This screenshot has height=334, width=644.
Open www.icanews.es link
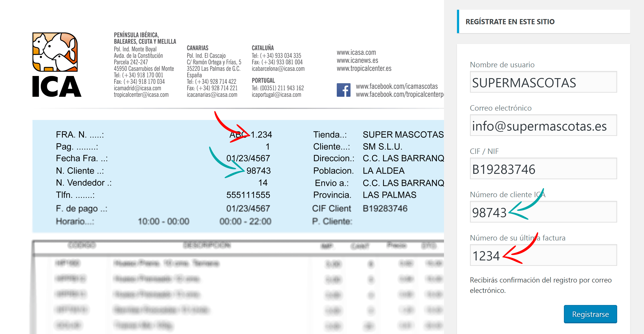pyautogui.click(x=357, y=60)
